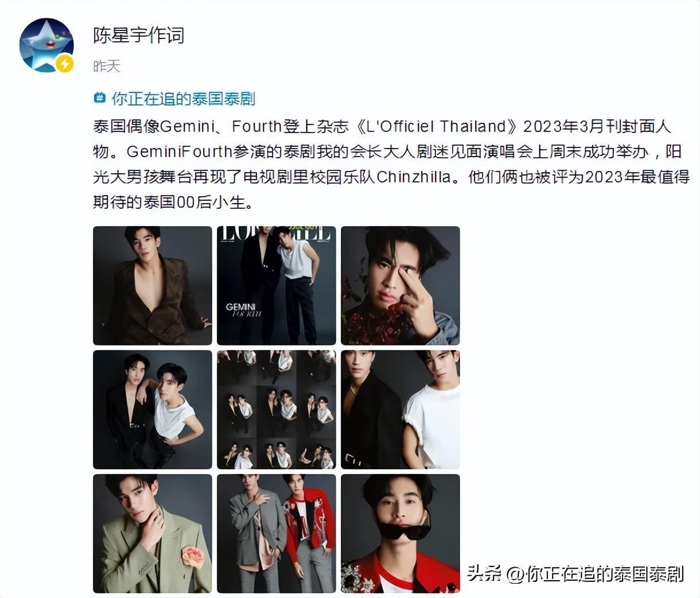Click the text line mentioning Chinzhilla band
Image resolution: width=700 pixels, height=598 pixels.
tap(391, 177)
